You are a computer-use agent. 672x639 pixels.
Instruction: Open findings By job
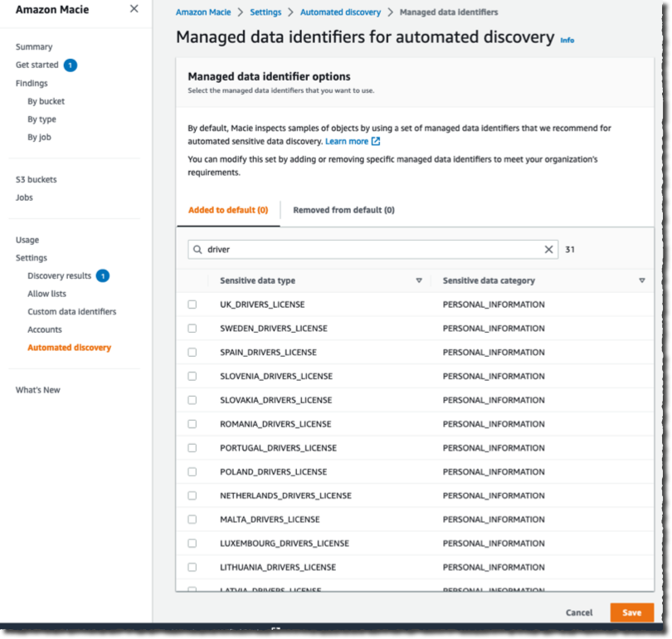40,137
